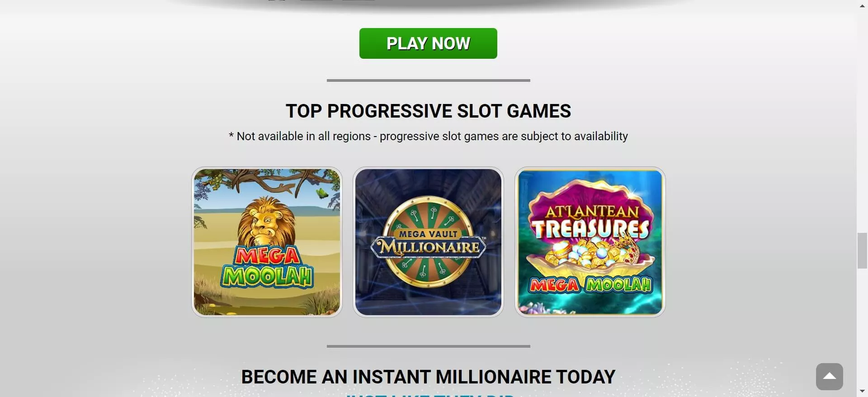Click the divider line below PLAY NOW
Screen dimensions: 868x397
point(428,80)
